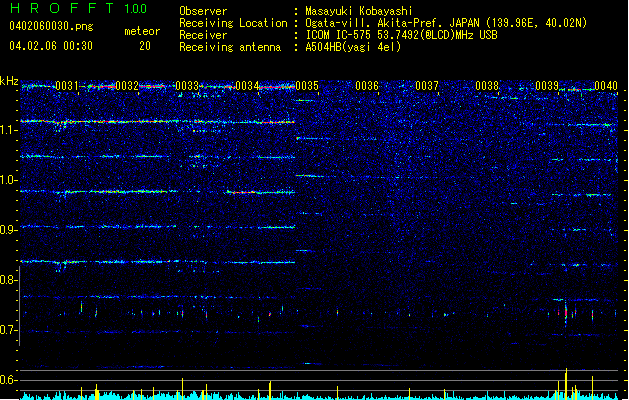629x400 pixels.
Task: Click the tallest yellow power spike near 0039
Action: coord(566,384)
